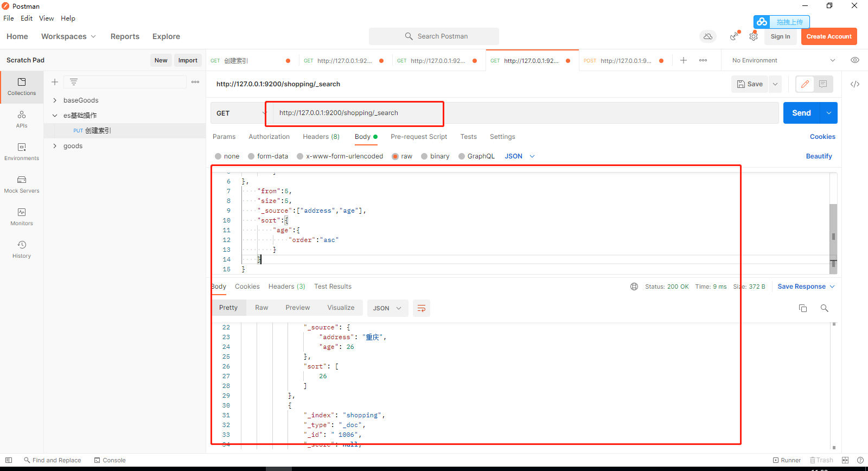Open the Mock Servers sidebar panel
Image resolution: width=868 pixels, height=471 pixels.
(22, 184)
